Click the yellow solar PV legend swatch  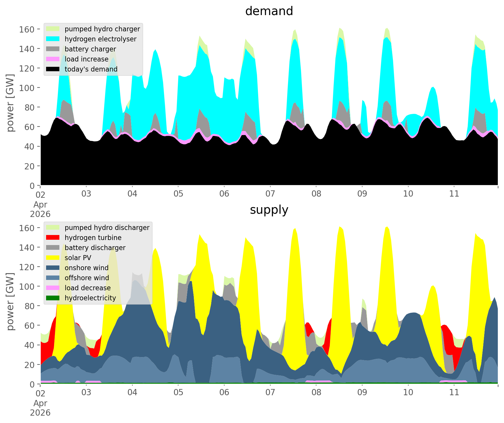[x=53, y=258]
